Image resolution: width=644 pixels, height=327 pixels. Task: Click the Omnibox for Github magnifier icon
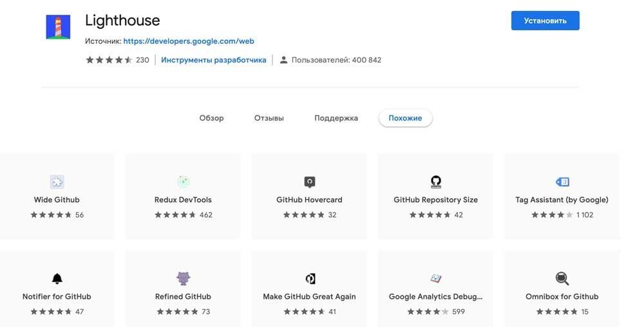pos(562,279)
